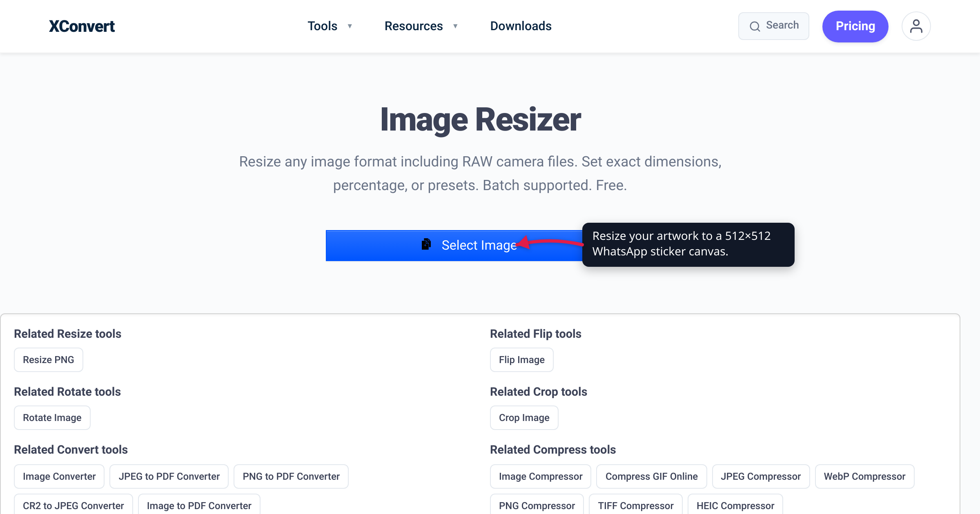Click the Related Compress tools heading
This screenshot has height=514, width=980.
[x=553, y=450]
